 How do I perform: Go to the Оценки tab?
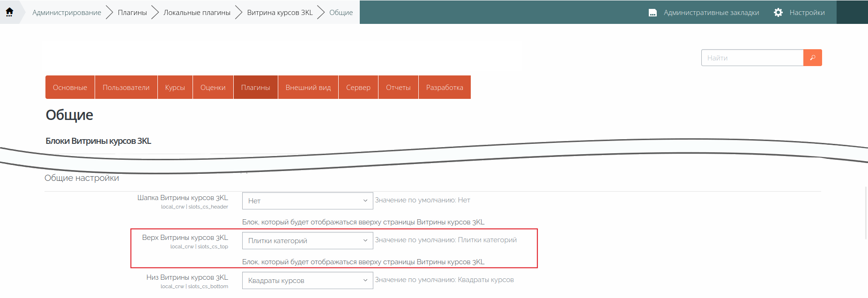pyautogui.click(x=213, y=88)
